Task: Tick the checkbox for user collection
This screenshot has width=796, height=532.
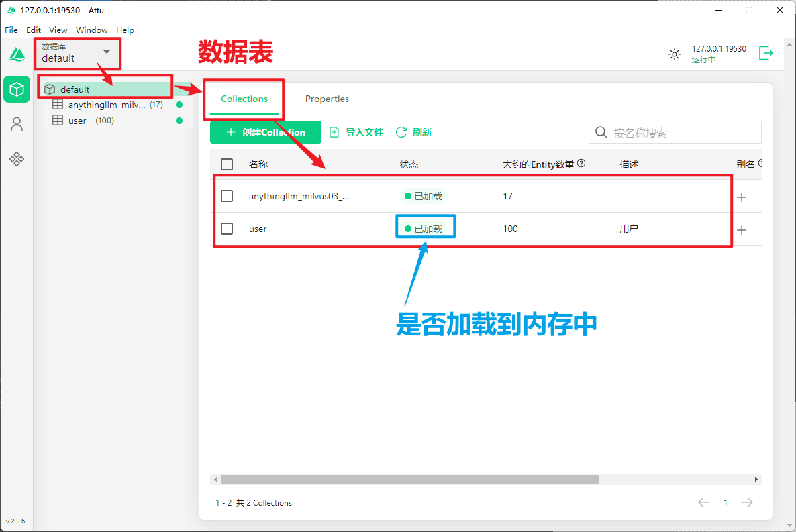Action: click(227, 229)
